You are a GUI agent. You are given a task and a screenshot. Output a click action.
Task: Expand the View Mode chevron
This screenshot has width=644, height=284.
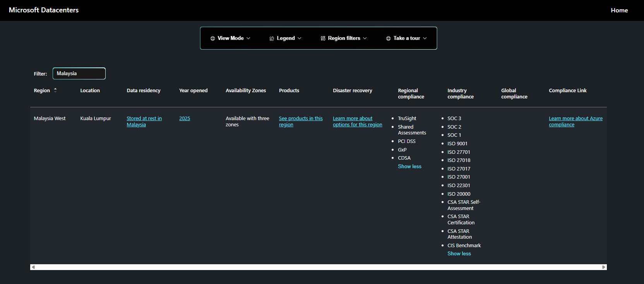pos(248,38)
